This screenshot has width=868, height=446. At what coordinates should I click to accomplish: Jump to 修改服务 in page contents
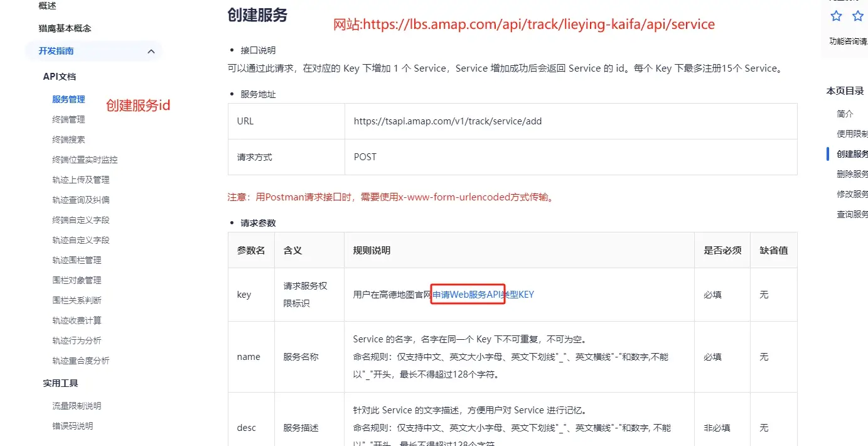tap(852, 194)
